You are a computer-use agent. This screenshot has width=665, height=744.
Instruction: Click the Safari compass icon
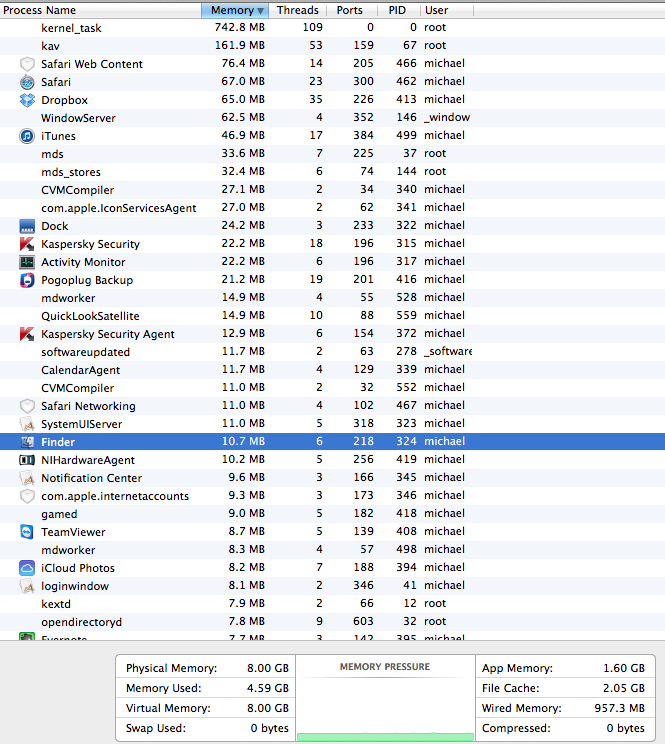tap(27, 82)
